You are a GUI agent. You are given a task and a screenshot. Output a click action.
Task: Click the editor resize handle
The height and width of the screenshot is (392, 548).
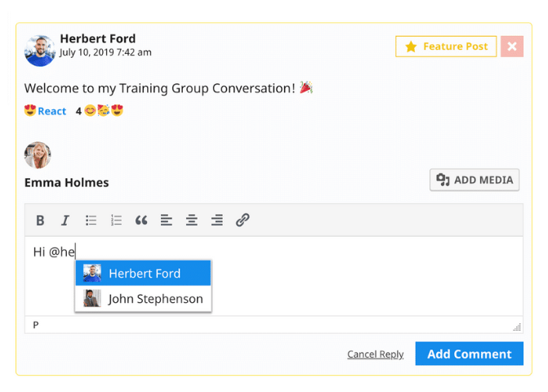point(516,327)
